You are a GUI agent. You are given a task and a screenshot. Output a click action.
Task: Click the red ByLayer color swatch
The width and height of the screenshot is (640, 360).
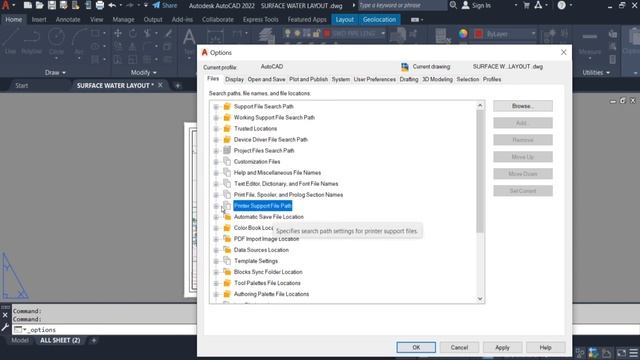[x=479, y=34]
